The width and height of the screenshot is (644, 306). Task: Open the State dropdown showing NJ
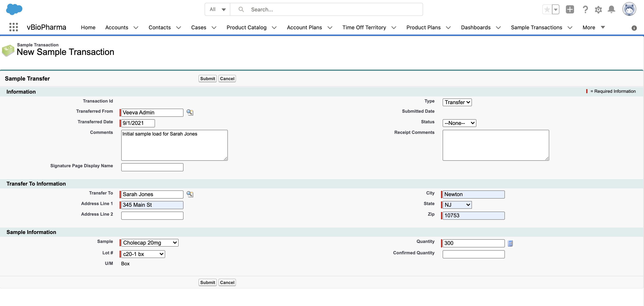pyautogui.click(x=457, y=205)
